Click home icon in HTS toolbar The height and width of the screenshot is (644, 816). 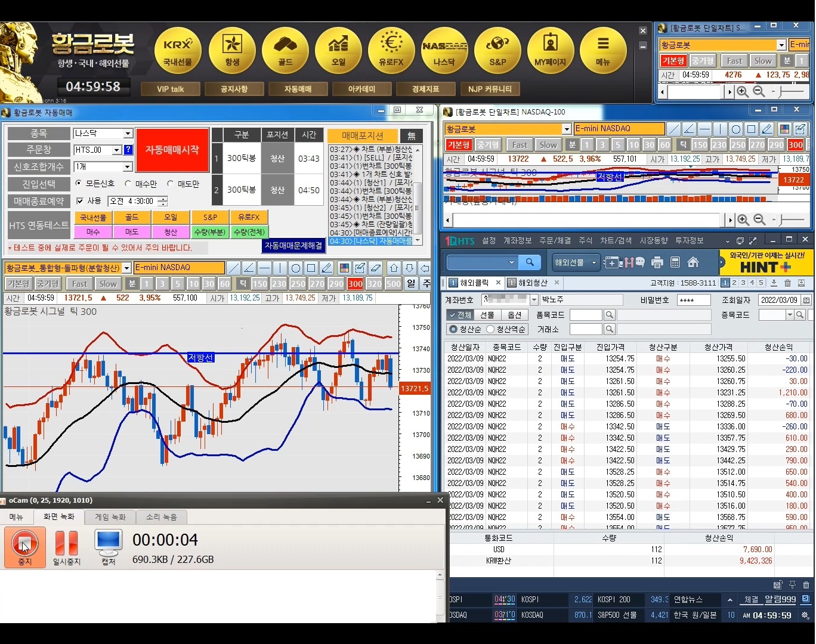pos(693,262)
